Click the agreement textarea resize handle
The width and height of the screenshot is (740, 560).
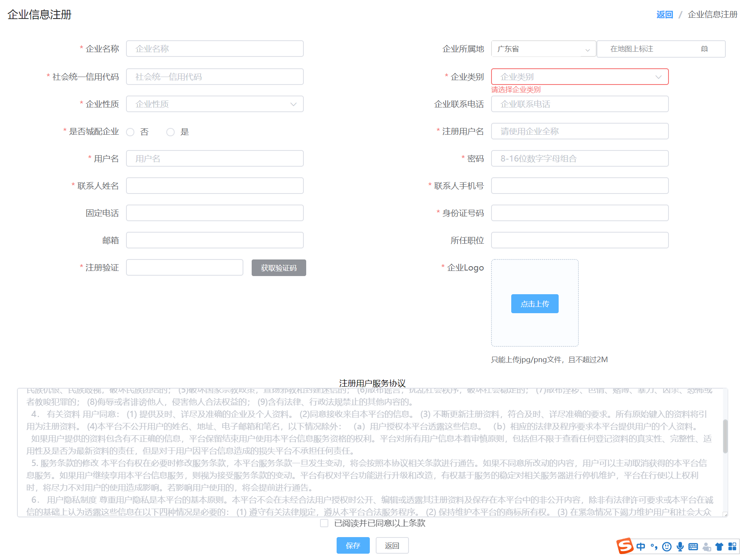click(x=725, y=514)
